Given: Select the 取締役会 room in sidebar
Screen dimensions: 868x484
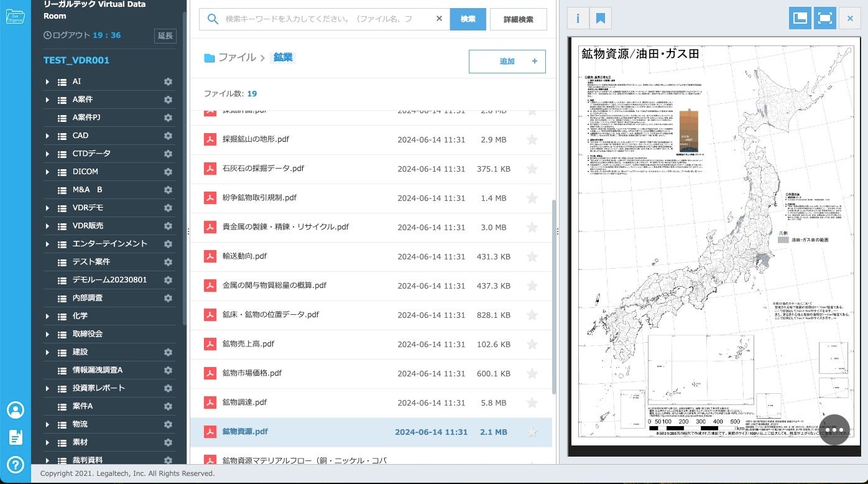Looking at the screenshot, I should 87,334.
